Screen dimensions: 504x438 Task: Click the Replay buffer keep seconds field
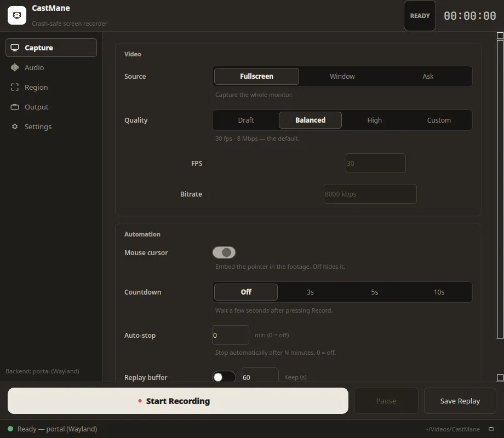(260, 375)
